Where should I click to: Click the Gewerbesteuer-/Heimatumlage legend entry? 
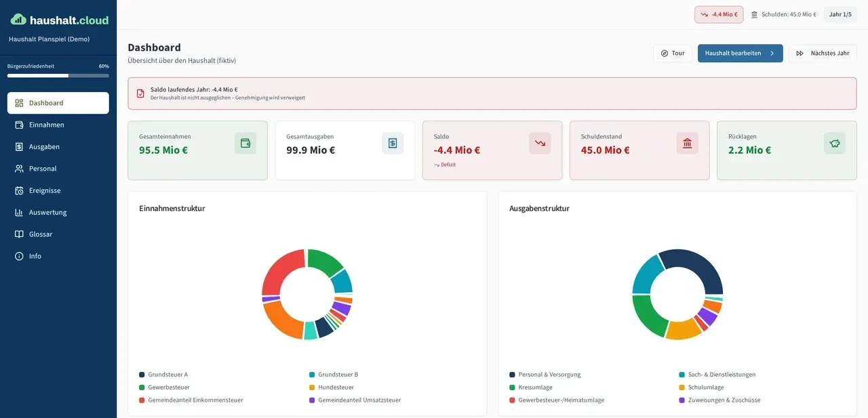557,400
